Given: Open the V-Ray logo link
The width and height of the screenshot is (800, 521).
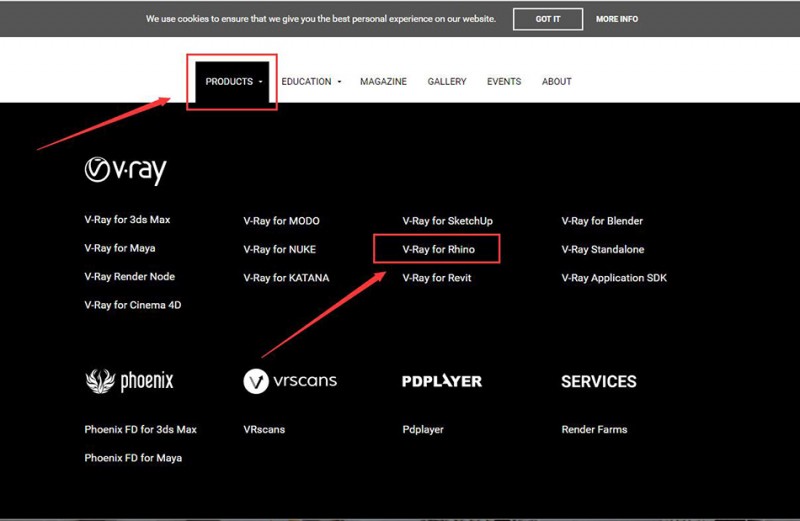Looking at the screenshot, I should click(126, 170).
